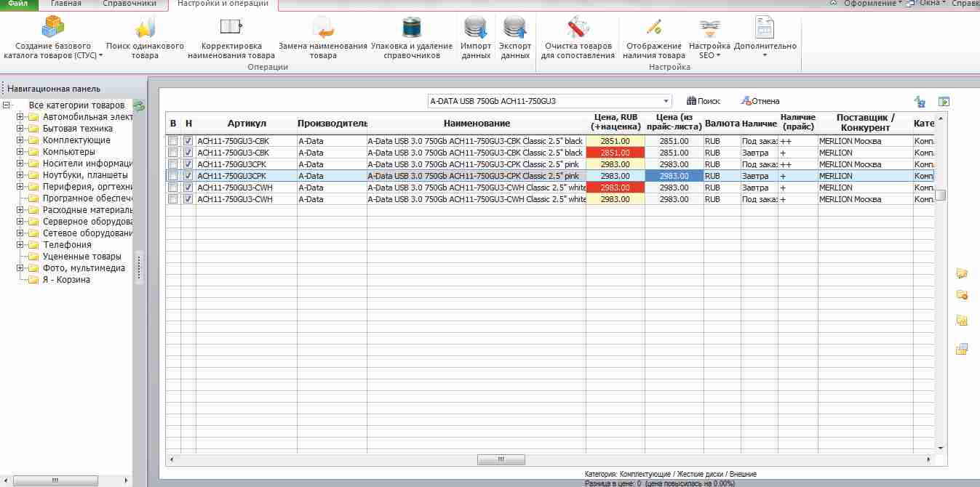Expand Комплектующие category
Viewport: 980px width, 487px height.
[20, 140]
